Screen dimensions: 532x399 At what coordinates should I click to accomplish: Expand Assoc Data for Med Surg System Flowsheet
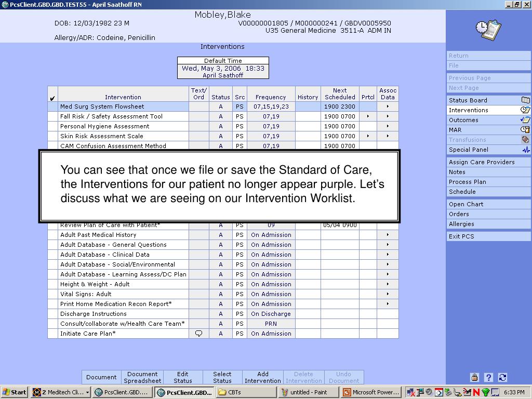point(388,107)
